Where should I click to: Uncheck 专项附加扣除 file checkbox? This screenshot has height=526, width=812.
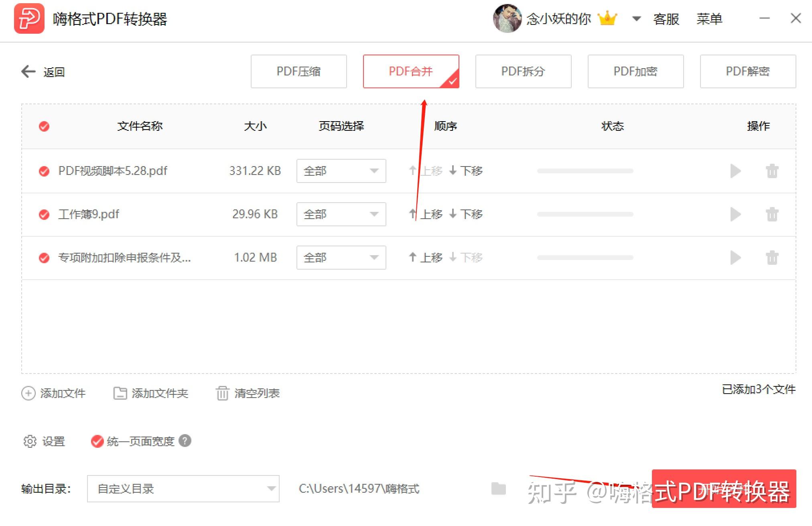tap(44, 258)
